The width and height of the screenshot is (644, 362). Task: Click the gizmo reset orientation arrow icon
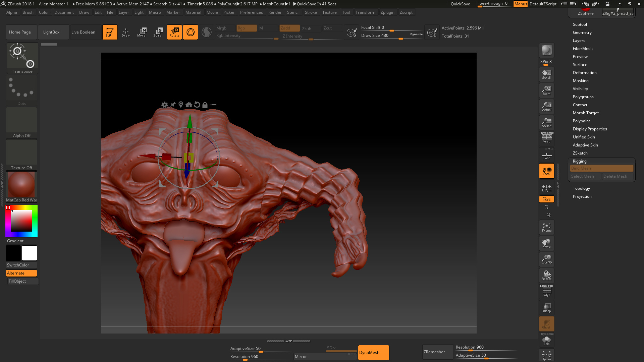tap(197, 105)
